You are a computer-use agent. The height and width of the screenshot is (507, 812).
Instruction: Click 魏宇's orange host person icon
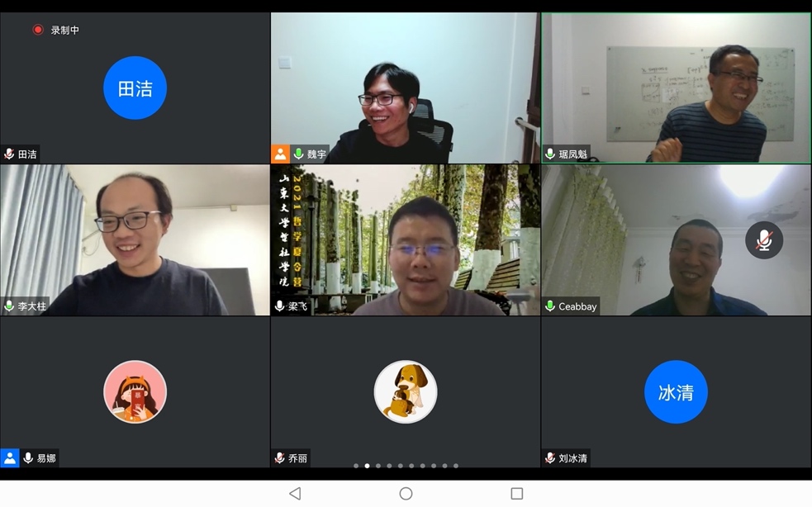(280, 154)
